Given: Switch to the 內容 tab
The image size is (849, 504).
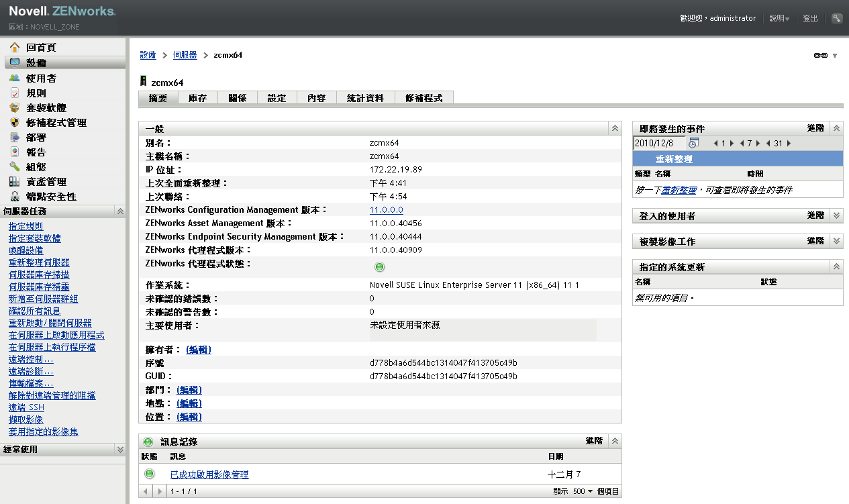Looking at the screenshot, I should pyautogui.click(x=317, y=98).
